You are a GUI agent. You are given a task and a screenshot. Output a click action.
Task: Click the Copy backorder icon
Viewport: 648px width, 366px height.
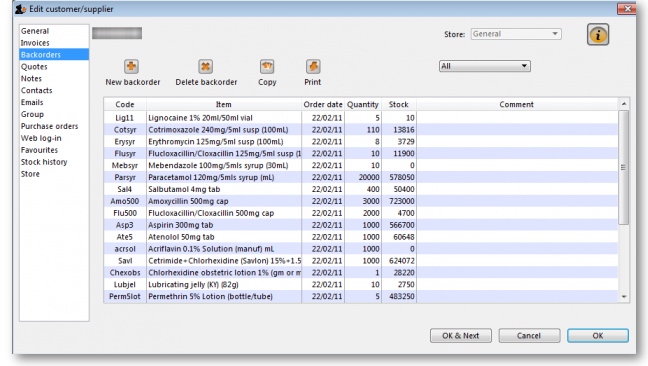267,66
